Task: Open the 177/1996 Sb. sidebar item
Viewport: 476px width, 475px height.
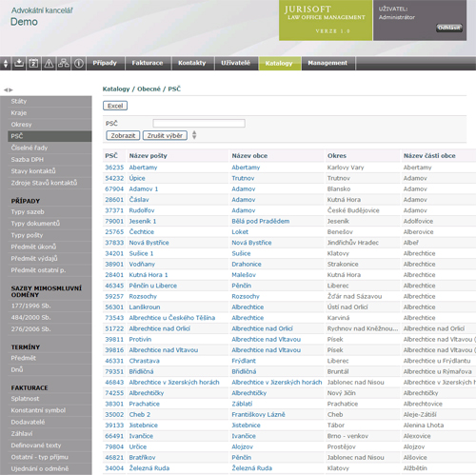Action: (x=50, y=306)
